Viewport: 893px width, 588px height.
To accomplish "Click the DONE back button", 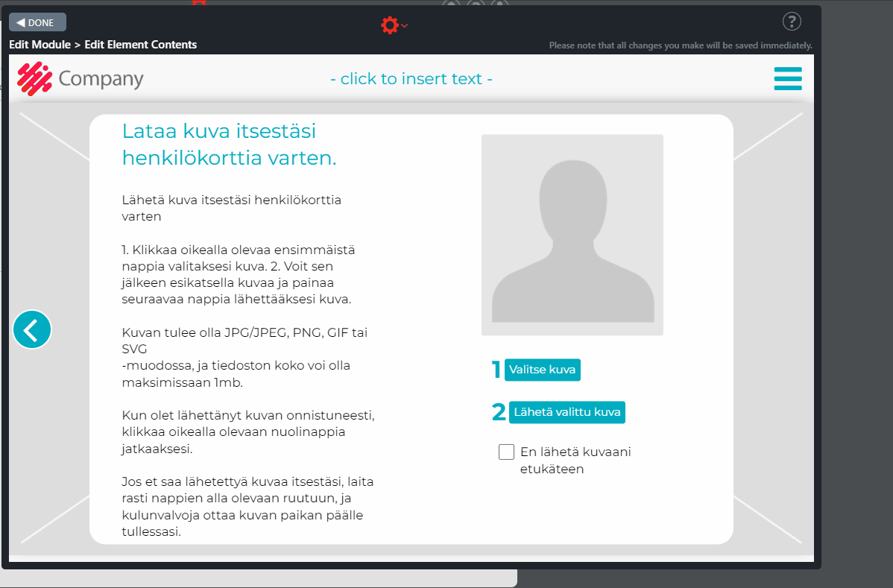I will [37, 22].
